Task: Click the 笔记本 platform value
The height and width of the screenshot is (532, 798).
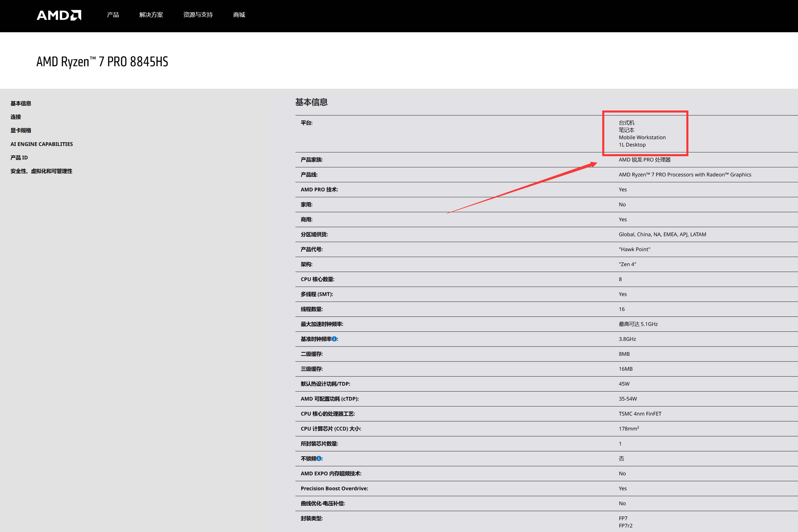Action: [x=626, y=130]
